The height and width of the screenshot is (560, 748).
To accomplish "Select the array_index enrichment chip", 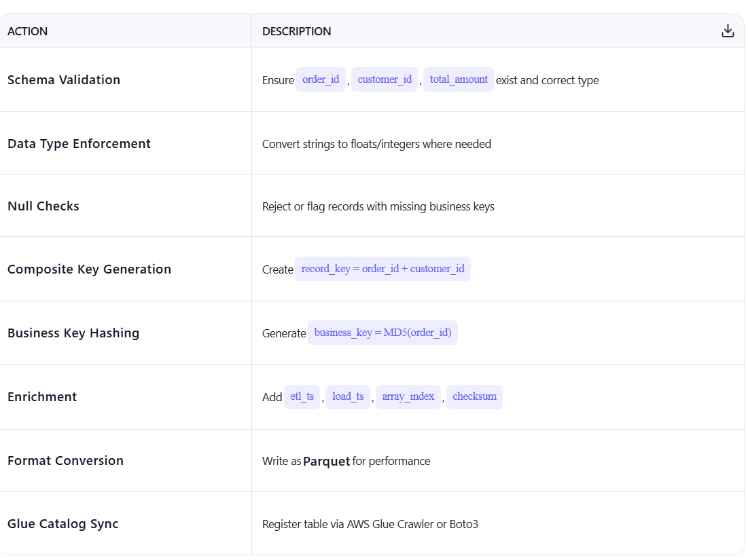I will coord(408,396).
